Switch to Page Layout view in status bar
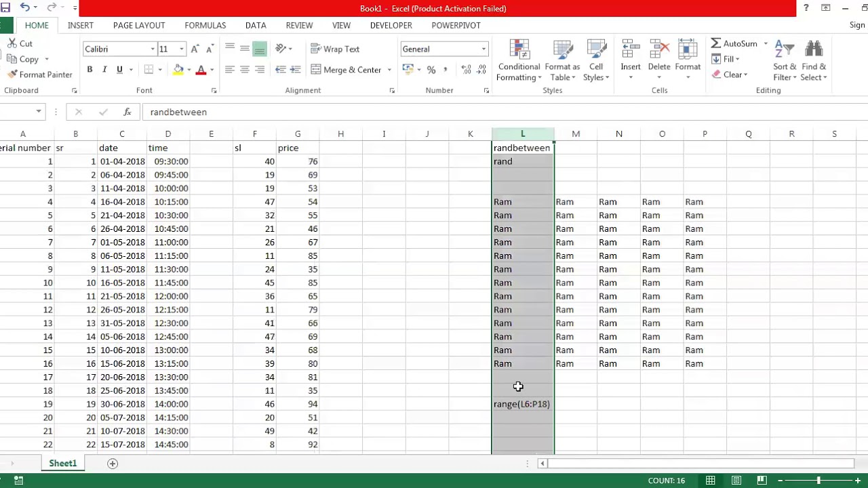The height and width of the screenshot is (488, 868). tap(736, 481)
